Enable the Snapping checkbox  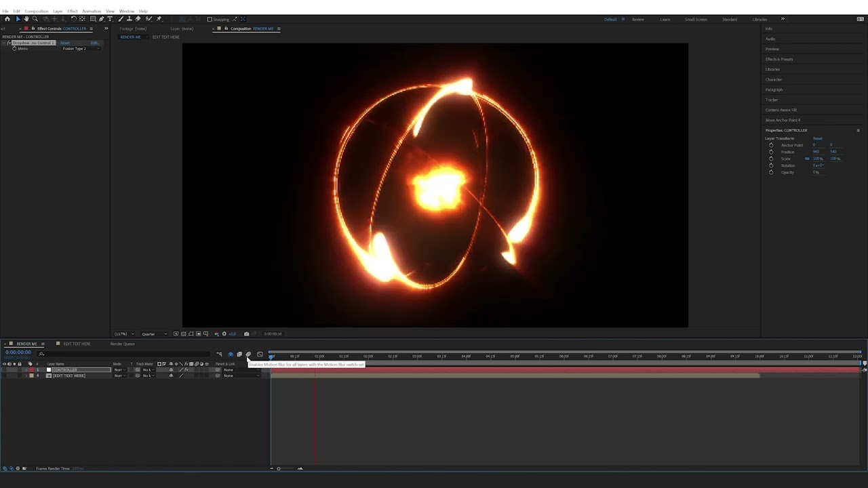pyautogui.click(x=210, y=19)
